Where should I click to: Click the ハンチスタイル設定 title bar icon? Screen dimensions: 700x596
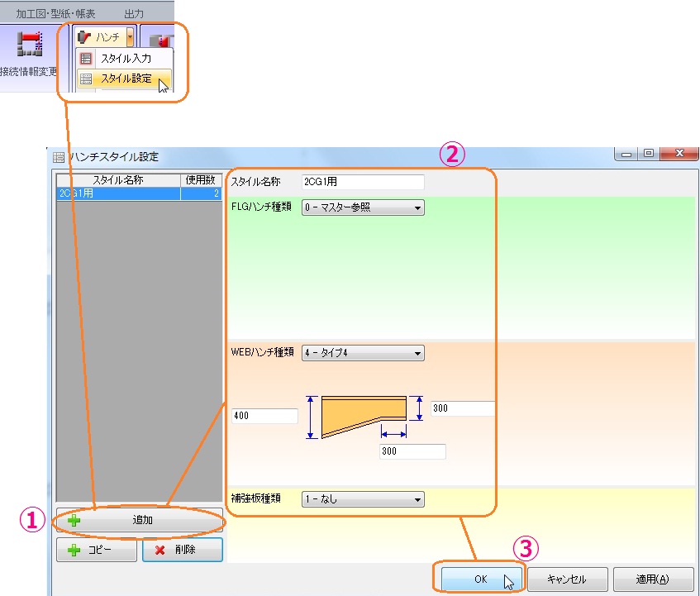click(59, 157)
